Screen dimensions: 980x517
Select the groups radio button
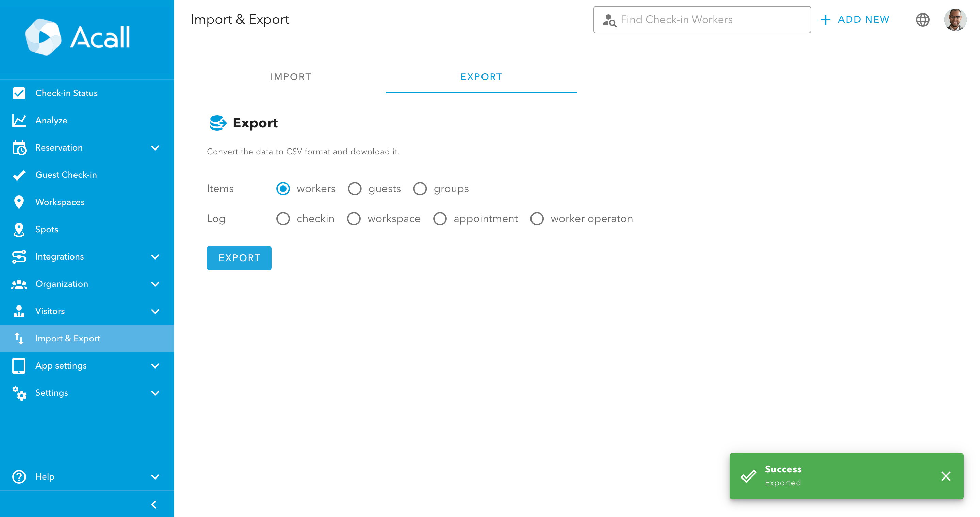click(x=420, y=189)
